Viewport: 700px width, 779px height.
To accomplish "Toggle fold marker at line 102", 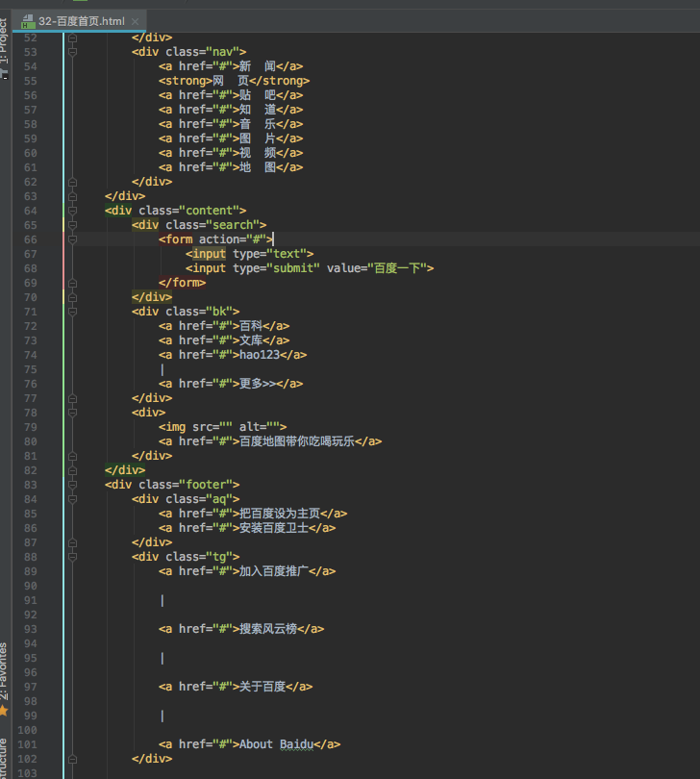I will [72, 759].
